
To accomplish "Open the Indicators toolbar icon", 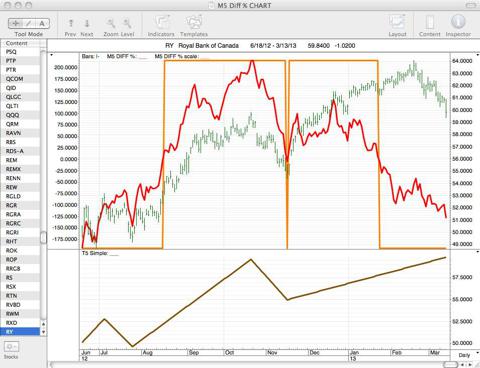I will pos(161,23).
